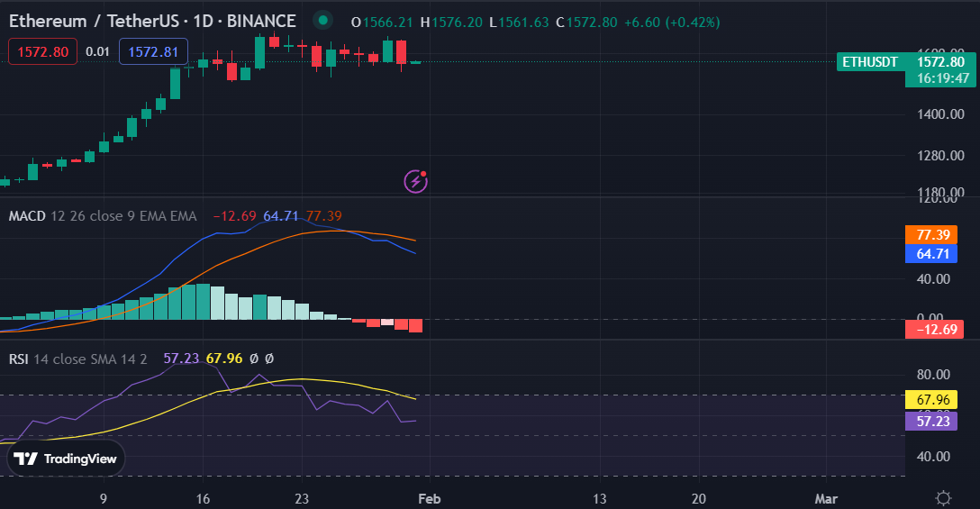
Task: Click the blue buy price 1572.81 button
Action: click(153, 51)
